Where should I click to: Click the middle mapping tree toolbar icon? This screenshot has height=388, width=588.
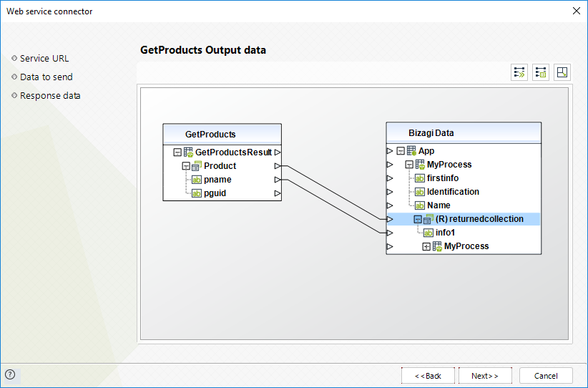541,72
